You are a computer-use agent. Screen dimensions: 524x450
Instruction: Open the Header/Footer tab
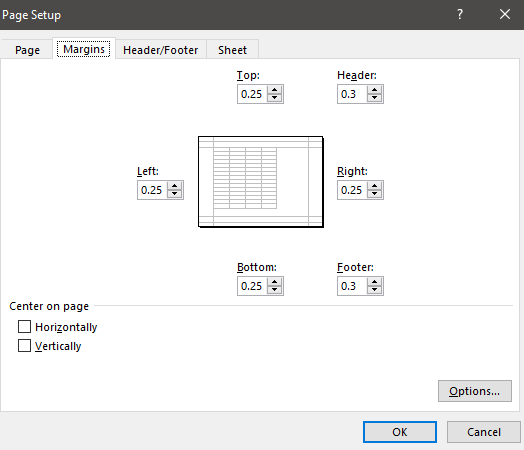pyautogui.click(x=161, y=50)
